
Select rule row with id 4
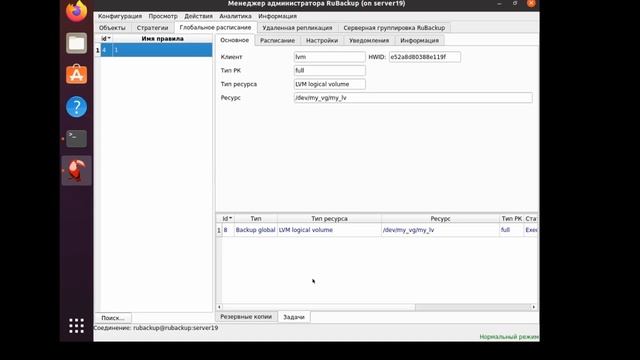[156, 50]
